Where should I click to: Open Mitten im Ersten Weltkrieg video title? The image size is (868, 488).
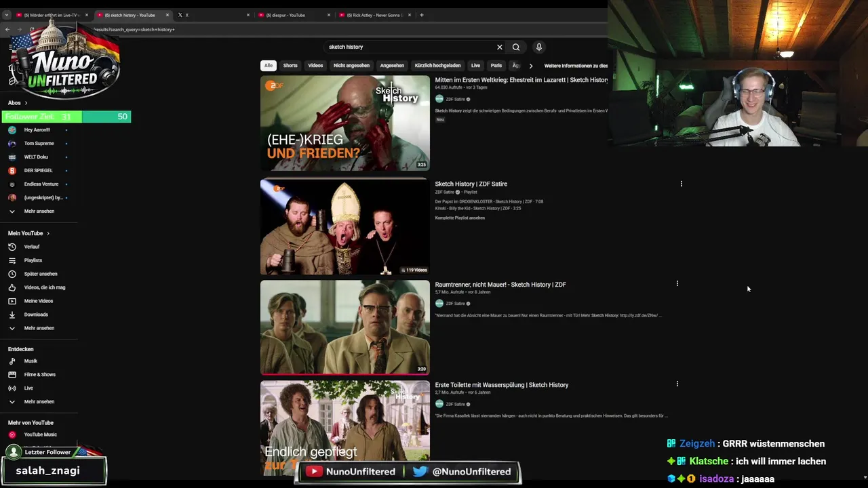tap(521, 80)
